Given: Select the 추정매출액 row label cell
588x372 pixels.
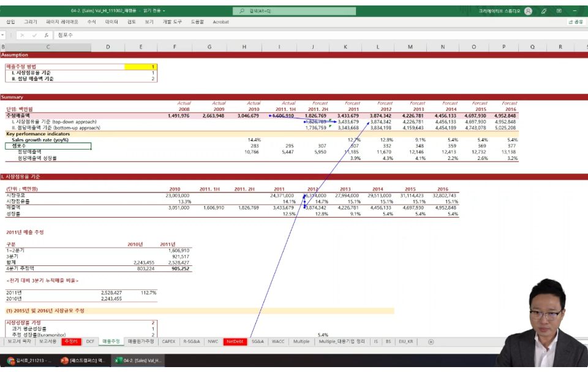Looking at the screenshot, I should click(48, 116).
